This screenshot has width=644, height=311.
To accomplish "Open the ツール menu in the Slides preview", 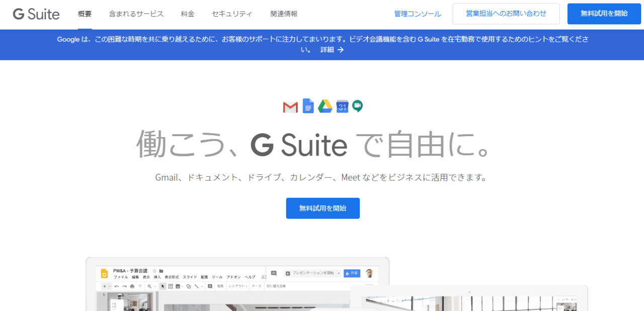I will click(217, 277).
